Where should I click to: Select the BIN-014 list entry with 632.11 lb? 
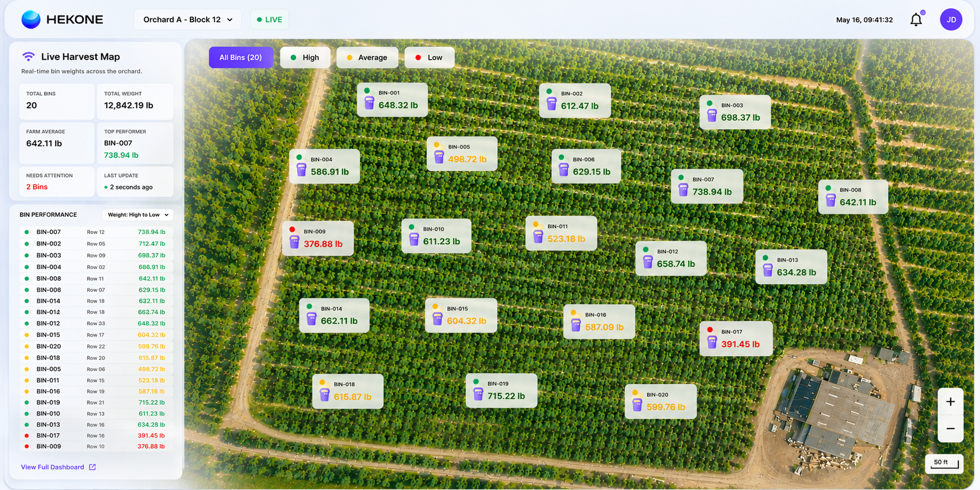tap(96, 301)
